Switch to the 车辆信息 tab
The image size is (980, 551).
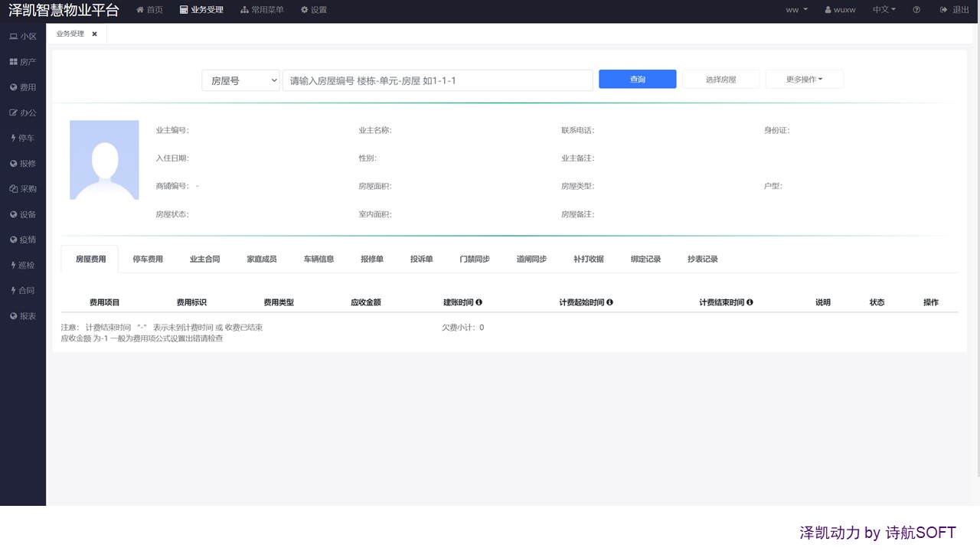(318, 259)
